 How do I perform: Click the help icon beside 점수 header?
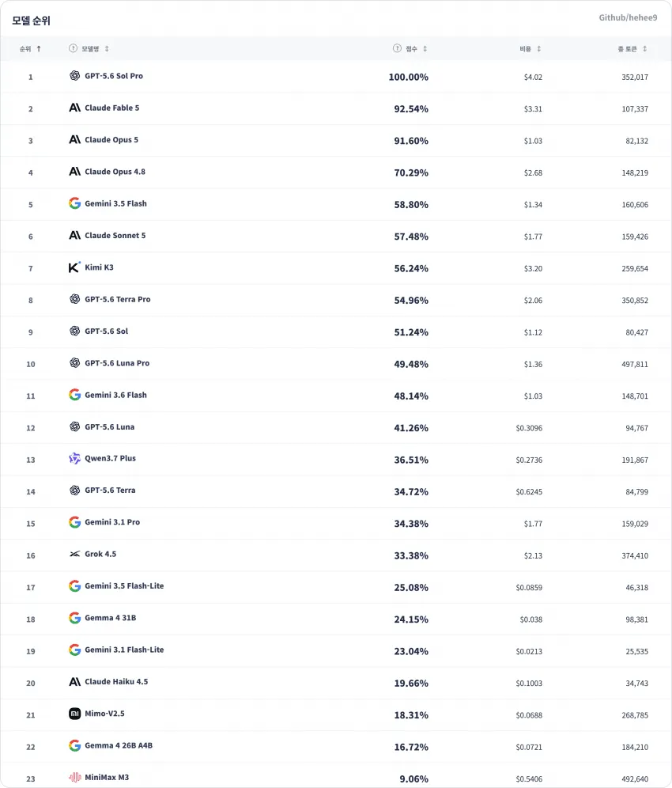click(397, 48)
